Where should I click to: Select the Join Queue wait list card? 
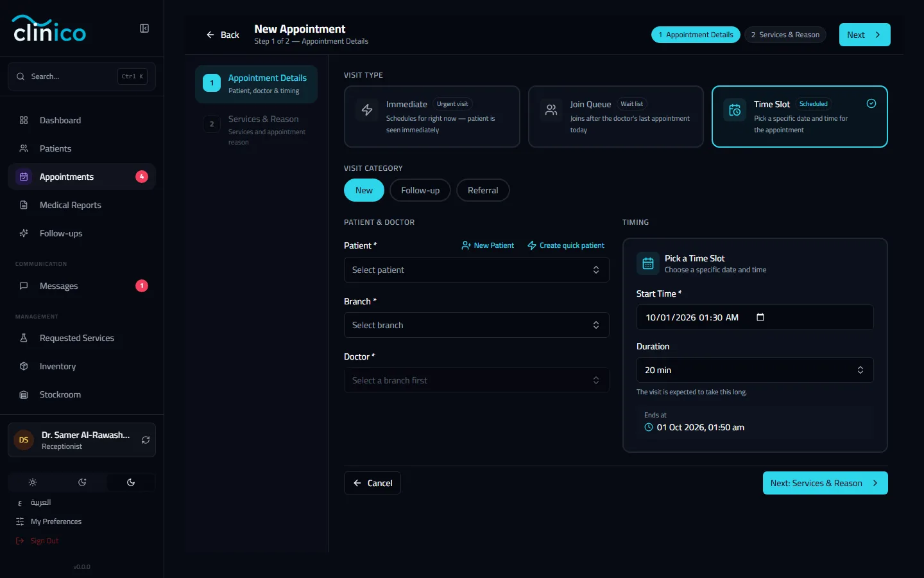(616, 116)
